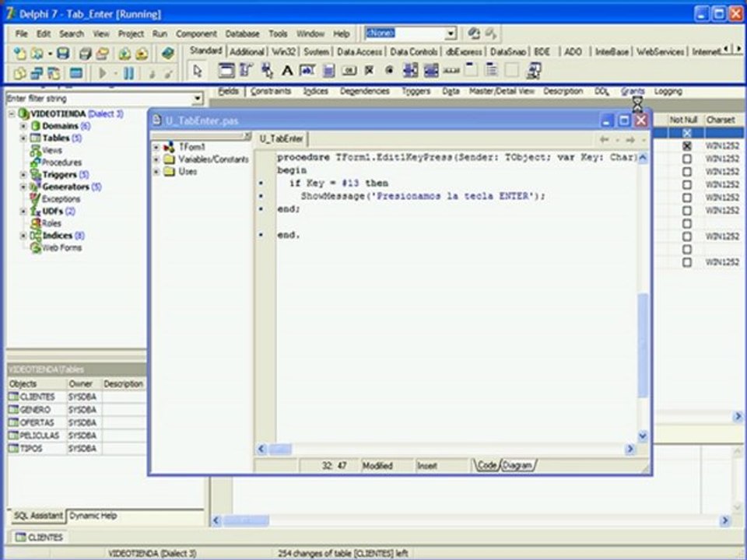Click the code editor vertical scroll thumb
The image size is (747, 560).
pos(643,345)
